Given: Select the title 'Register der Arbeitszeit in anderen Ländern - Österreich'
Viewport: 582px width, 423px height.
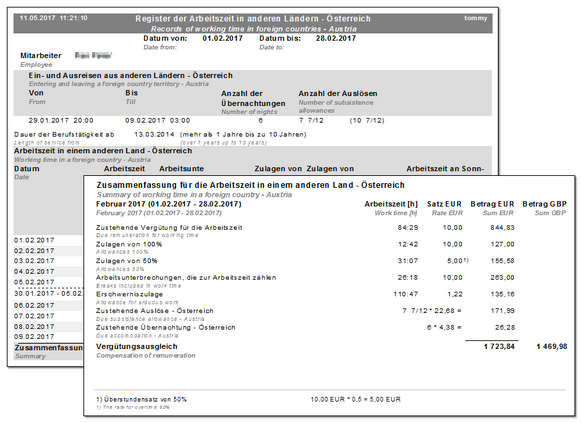Looking at the screenshot, I should point(253,19).
